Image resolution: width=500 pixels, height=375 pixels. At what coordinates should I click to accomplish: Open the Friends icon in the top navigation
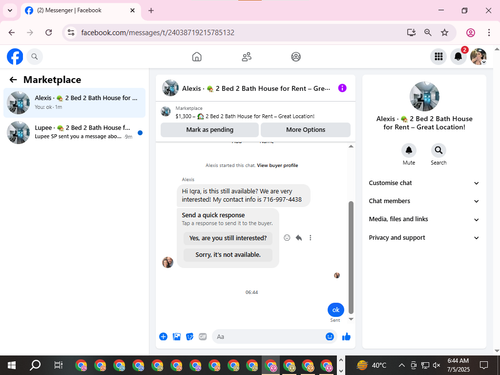click(x=246, y=57)
